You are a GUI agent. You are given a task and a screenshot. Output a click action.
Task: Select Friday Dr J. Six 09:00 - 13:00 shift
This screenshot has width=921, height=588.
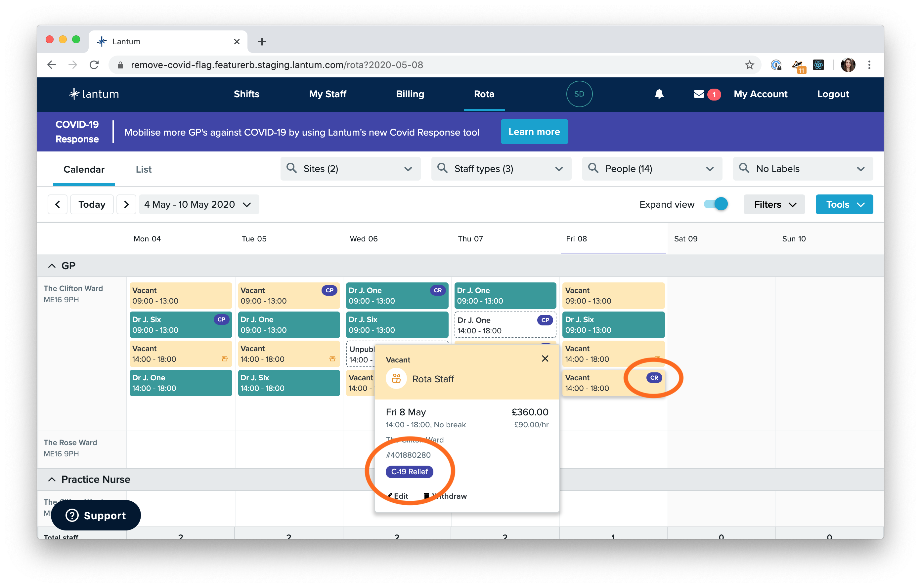coord(613,324)
